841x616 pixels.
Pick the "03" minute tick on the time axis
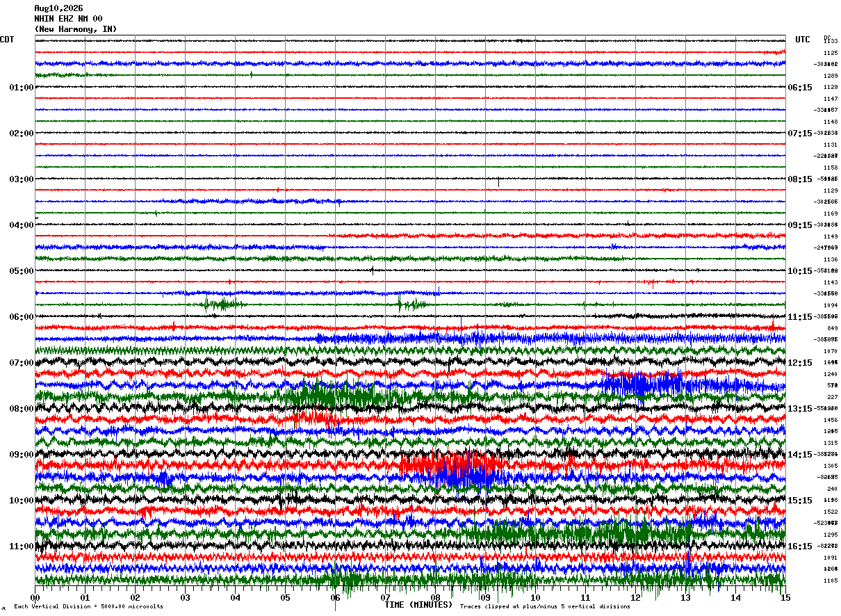coord(186,598)
